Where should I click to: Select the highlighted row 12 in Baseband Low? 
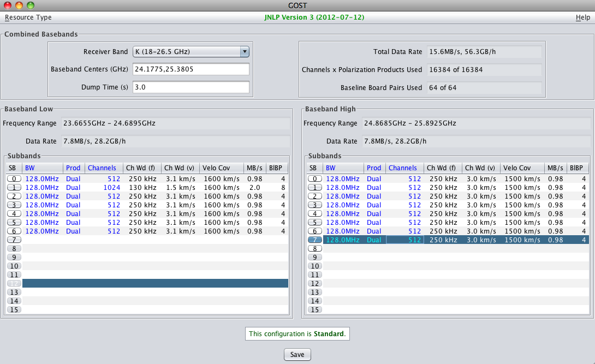[155, 283]
